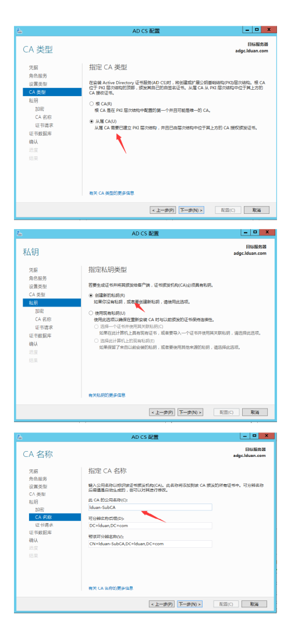
Task: Focus the 此 CA 的公用名称 field
Action: coord(150,507)
